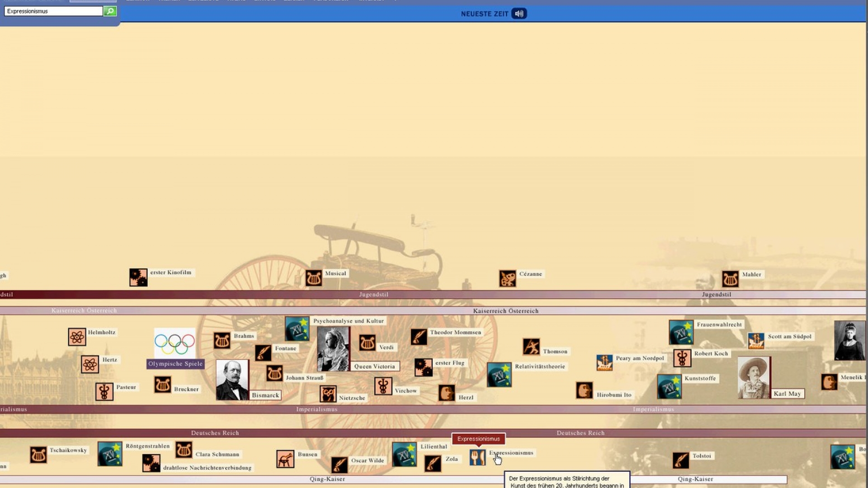The width and height of the screenshot is (868, 488).
Task: Select the Jugendstil period bar
Action: [373, 295]
